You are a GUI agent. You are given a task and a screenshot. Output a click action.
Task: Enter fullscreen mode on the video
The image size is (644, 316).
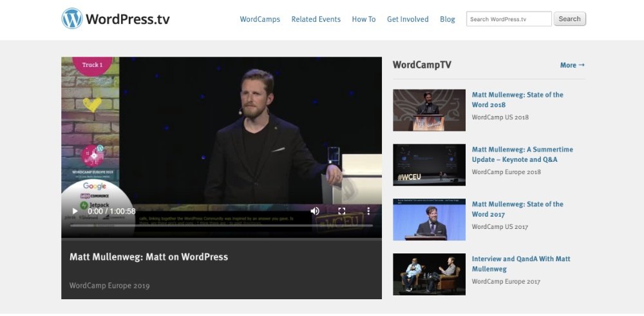click(x=342, y=211)
